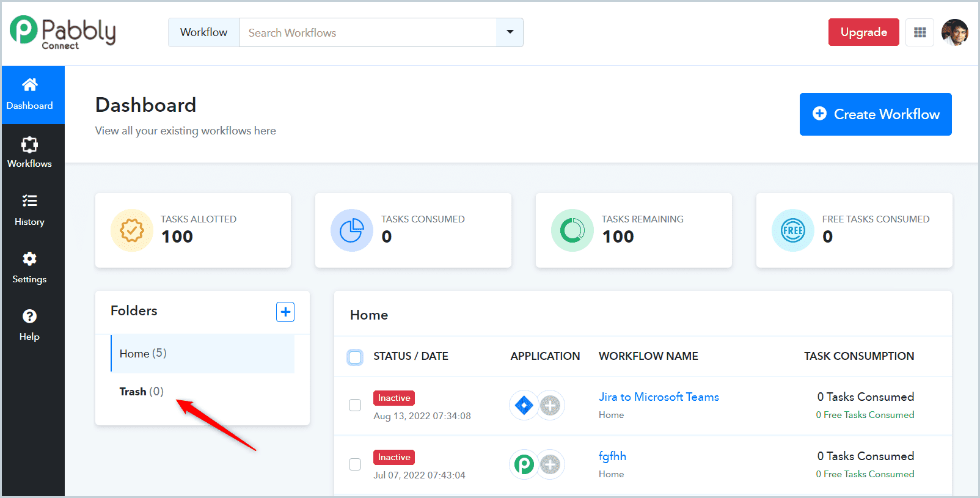Viewport: 980px width, 498px height.
Task: Click the plus icon to add folder
Action: click(x=285, y=312)
